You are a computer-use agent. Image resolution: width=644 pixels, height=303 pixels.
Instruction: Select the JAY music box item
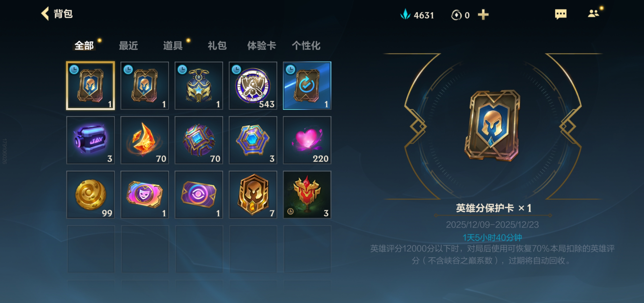click(x=90, y=140)
